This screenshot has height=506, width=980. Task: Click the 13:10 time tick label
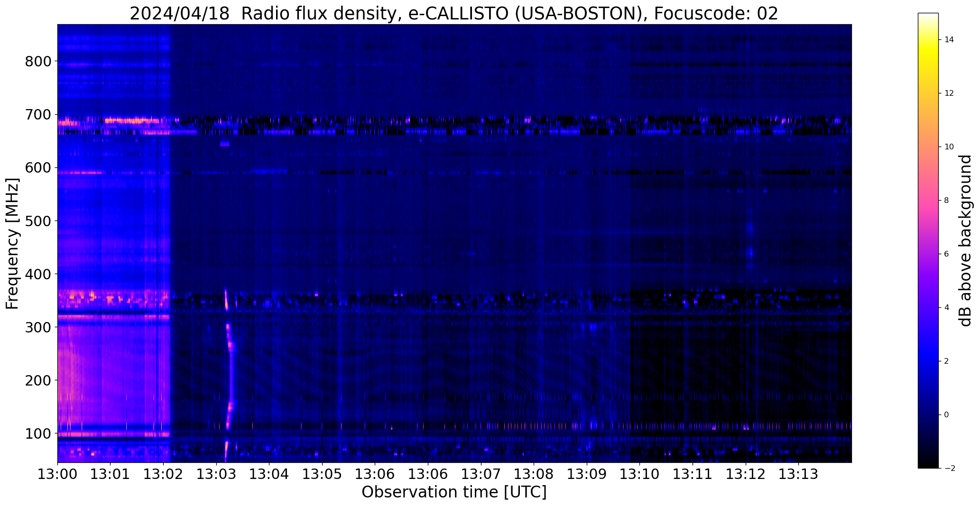640,474
